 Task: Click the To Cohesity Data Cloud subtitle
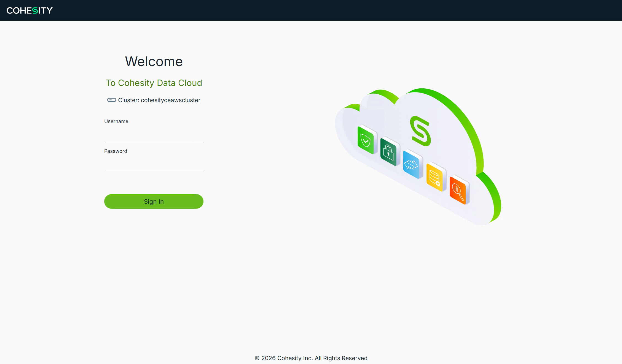click(x=154, y=83)
